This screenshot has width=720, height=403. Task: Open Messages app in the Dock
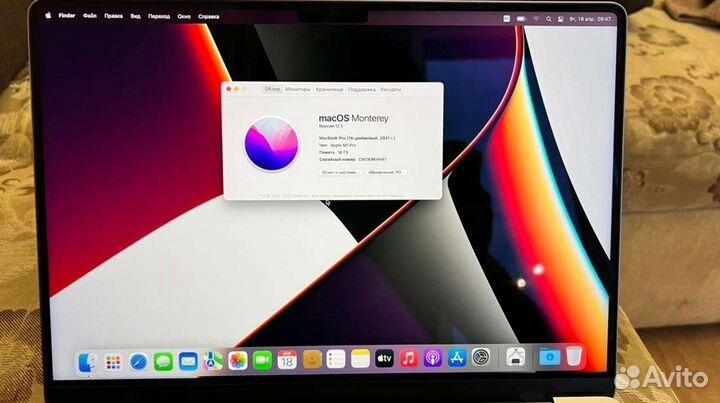[x=163, y=362]
